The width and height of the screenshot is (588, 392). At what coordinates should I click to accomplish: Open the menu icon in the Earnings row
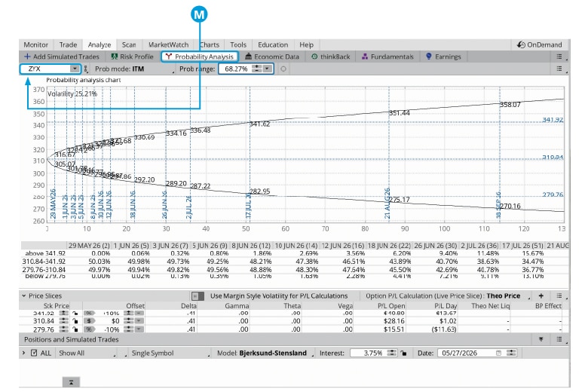coord(559,57)
